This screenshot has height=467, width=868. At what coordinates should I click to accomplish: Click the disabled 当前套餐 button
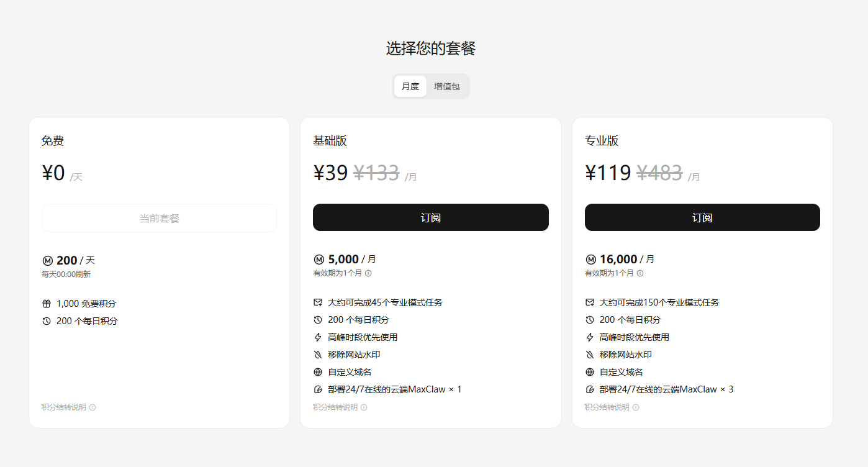[159, 218]
